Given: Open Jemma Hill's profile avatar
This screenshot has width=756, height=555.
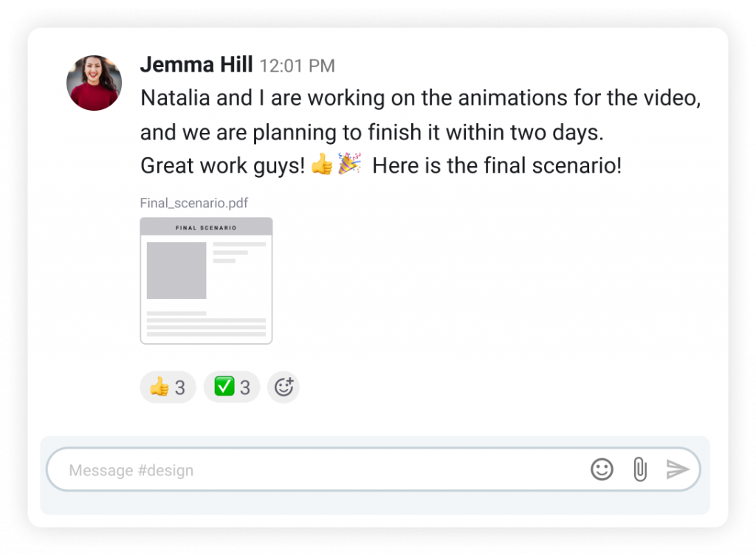Looking at the screenshot, I should click(x=94, y=83).
